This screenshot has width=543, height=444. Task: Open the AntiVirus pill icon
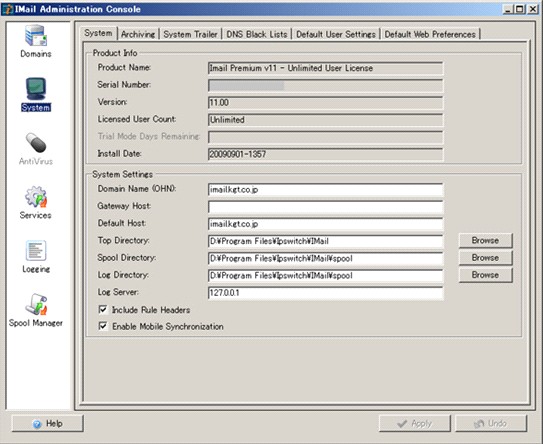coord(36,143)
